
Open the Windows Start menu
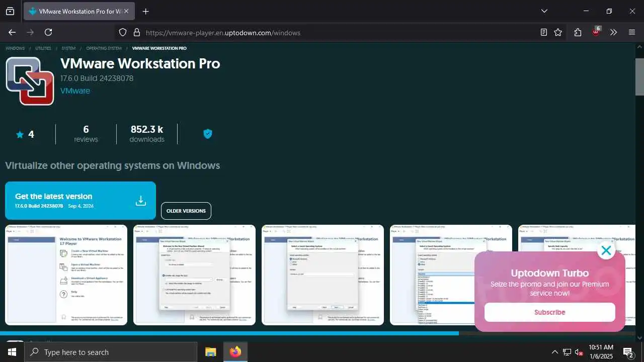pyautogui.click(x=12, y=352)
